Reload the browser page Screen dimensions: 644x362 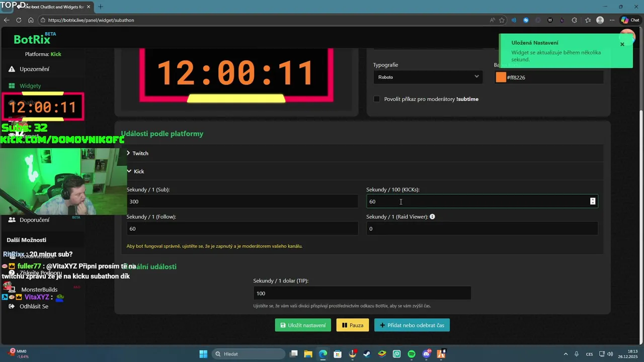click(19, 20)
